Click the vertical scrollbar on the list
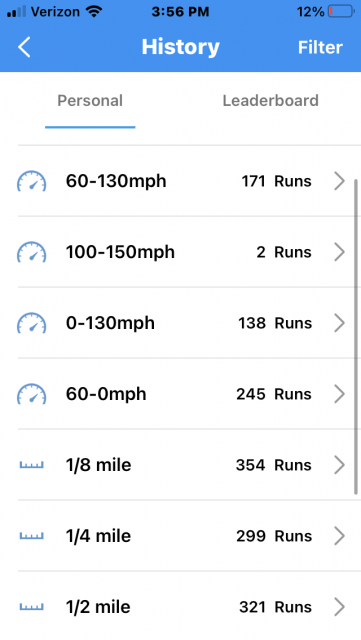Image resolution: width=361 pixels, height=640 pixels. coord(356,337)
